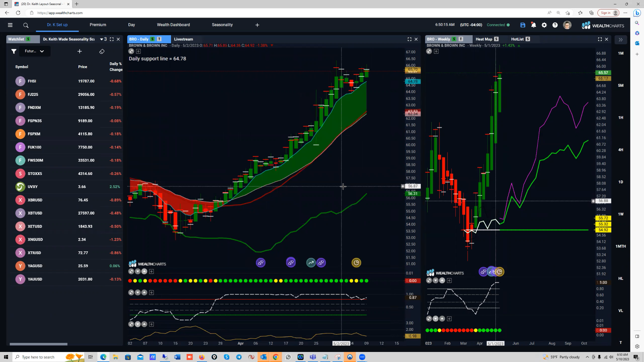
Task: Open the watchlist panel tabs dropdown showing 3
Action: [103, 39]
